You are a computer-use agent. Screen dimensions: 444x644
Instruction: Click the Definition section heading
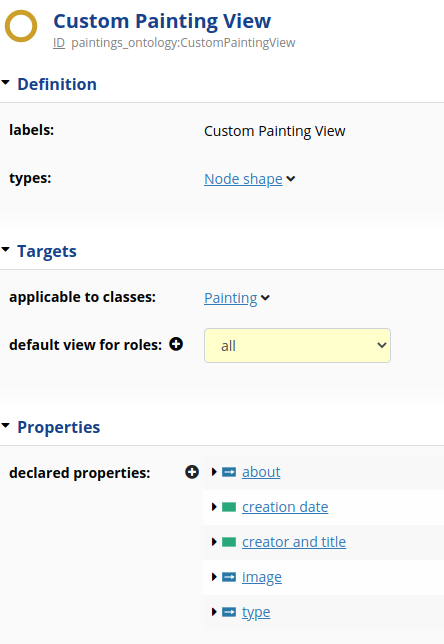57,84
